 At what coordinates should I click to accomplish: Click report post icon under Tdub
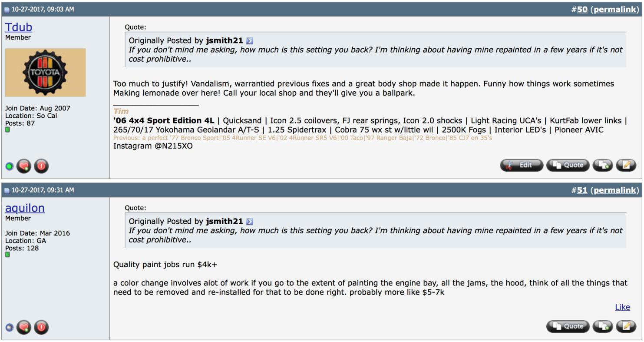41,166
